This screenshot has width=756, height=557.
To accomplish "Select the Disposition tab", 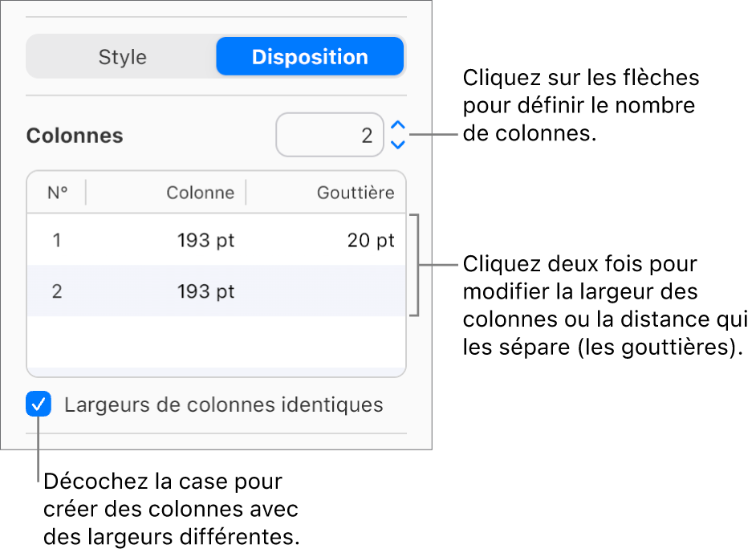I will click(x=309, y=56).
